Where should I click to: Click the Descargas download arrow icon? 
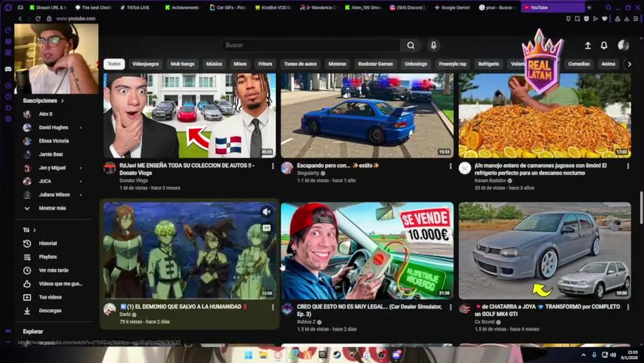pyautogui.click(x=27, y=311)
